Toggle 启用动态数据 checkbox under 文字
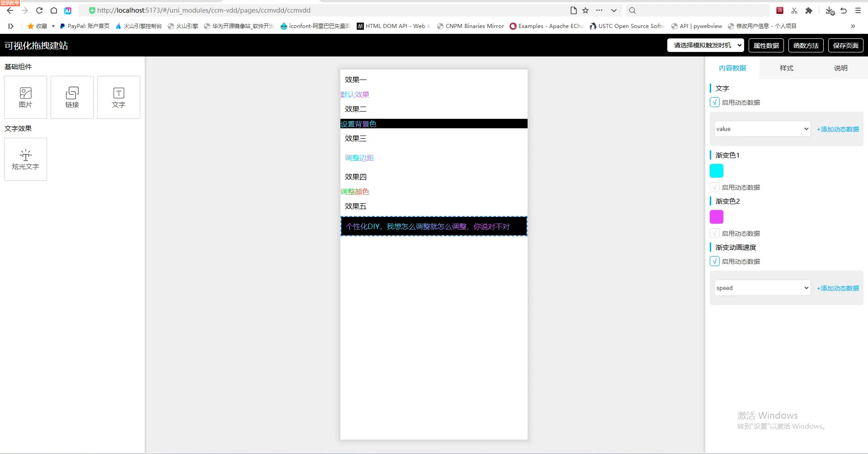The image size is (868, 454). (715, 102)
